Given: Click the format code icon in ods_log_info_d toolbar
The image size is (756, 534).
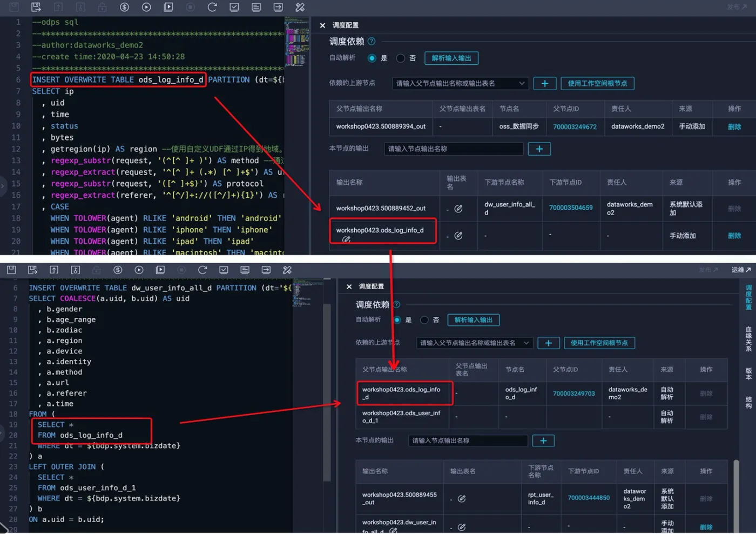Looking at the screenshot, I should click(x=256, y=7).
